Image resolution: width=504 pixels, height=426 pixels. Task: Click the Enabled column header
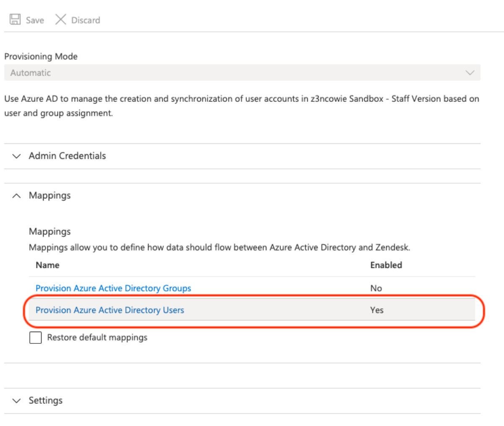pos(386,265)
